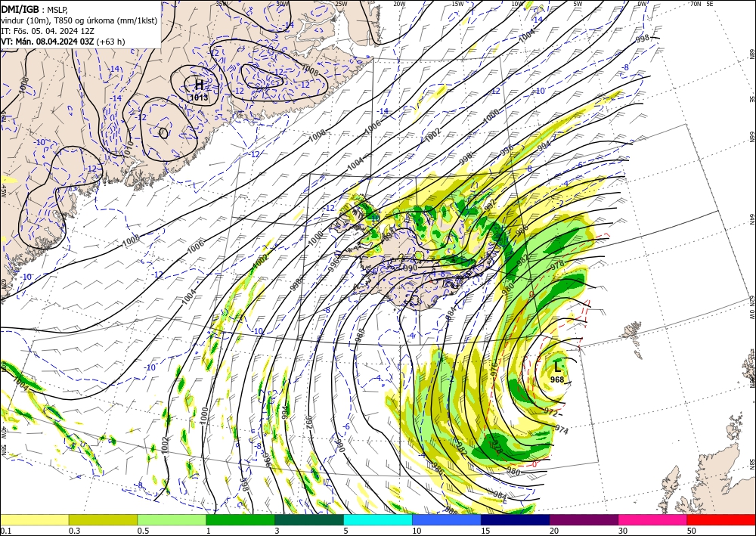Image resolution: width=756 pixels, height=536 pixels.
Task: Click the 'H' high pressure marker
Action: tap(199, 85)
